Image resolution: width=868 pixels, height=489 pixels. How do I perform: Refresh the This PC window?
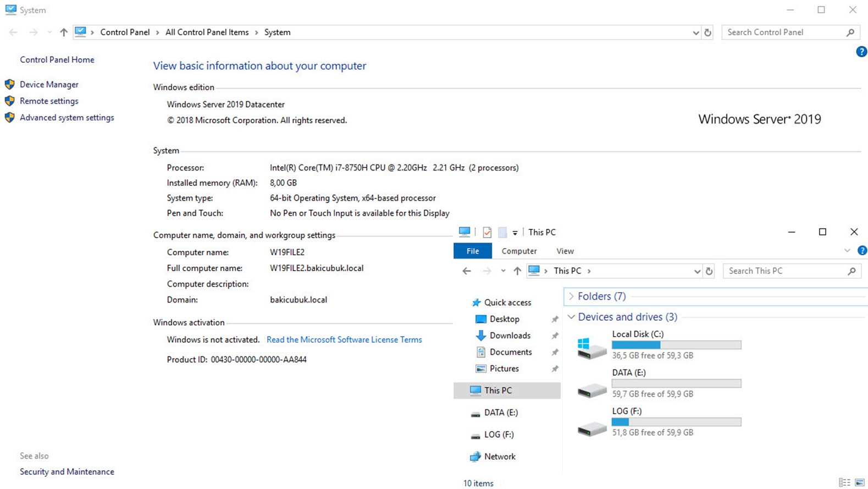point(709,271)
